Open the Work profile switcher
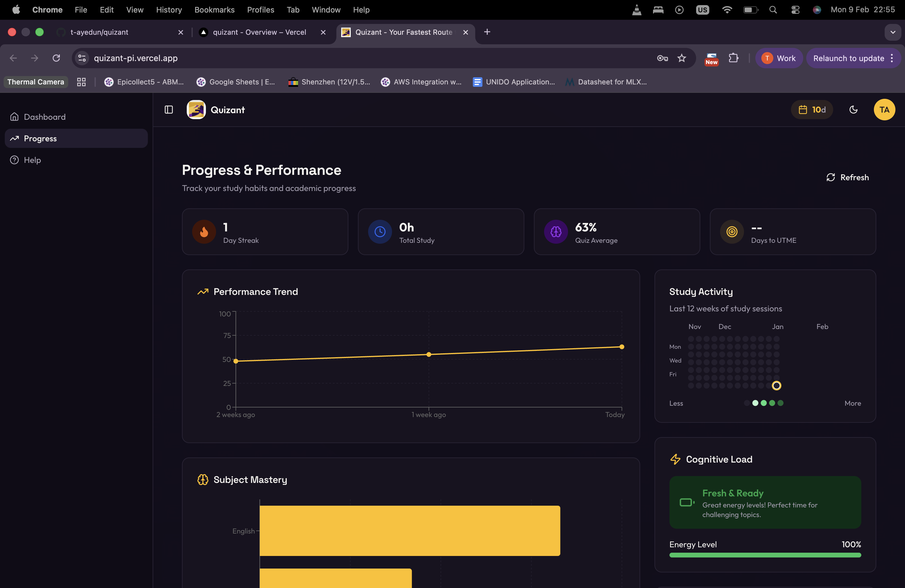The width and height of the screenshot is (905, 588). click(779, 58)
